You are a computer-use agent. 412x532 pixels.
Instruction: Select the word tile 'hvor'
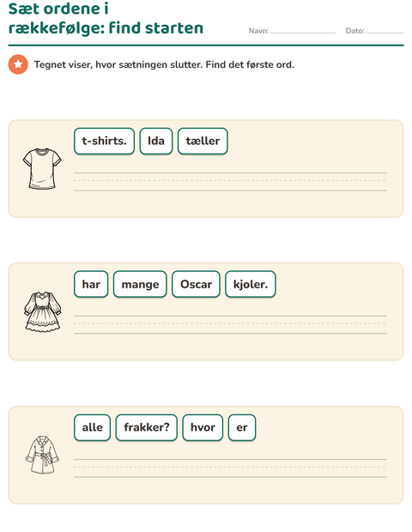(203, 427)
